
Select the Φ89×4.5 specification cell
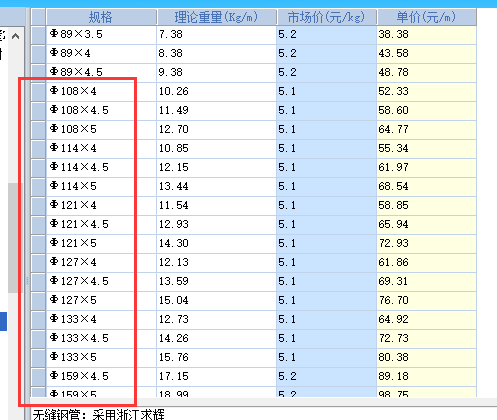tap(101, 72)
